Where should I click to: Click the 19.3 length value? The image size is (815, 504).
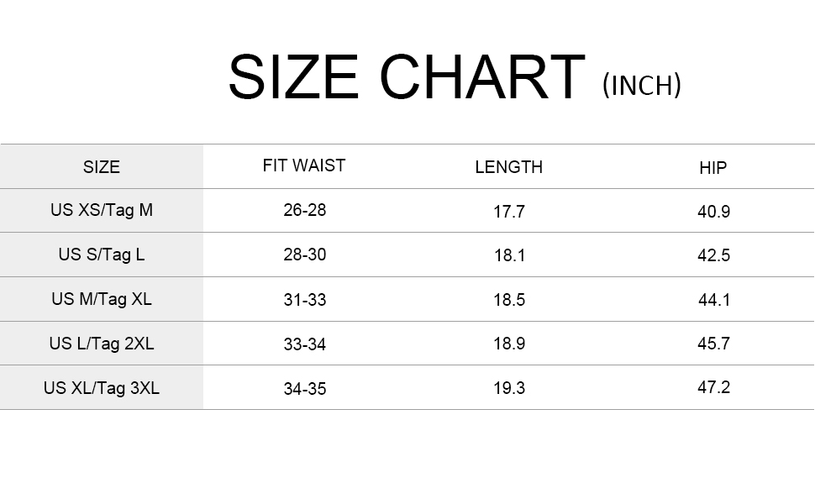509,388
